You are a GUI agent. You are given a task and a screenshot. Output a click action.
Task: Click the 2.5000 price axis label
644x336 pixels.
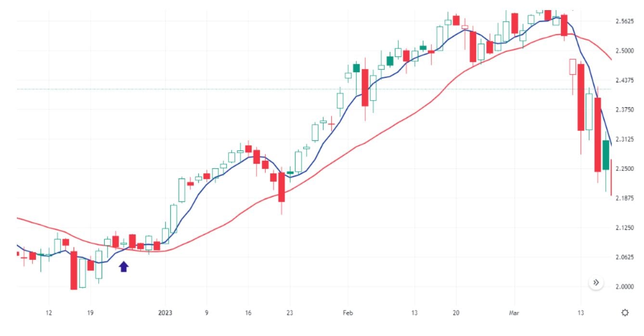pos(625,51)
